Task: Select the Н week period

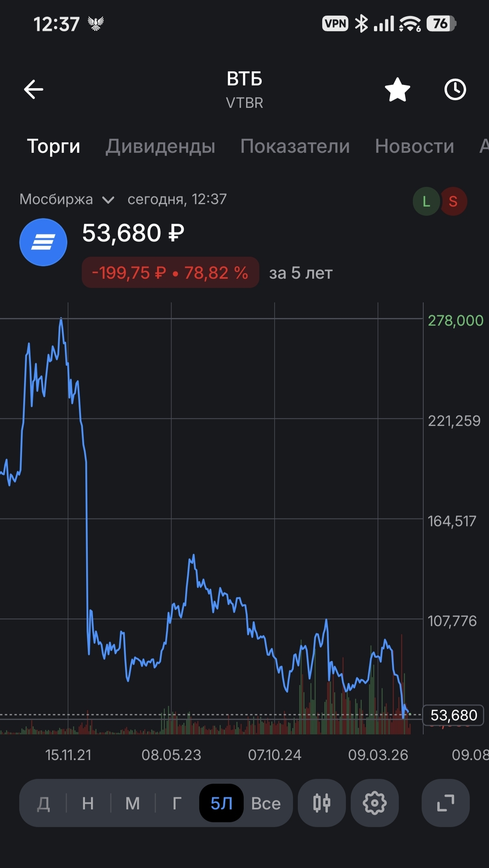Action: [88, 803]
